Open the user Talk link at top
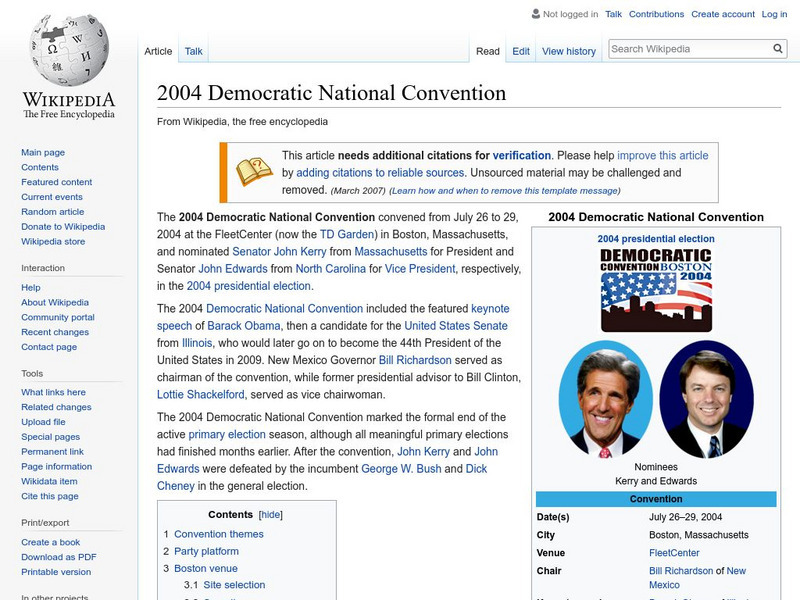The height and width of the screenshot is (600, 800). [613, 14]
